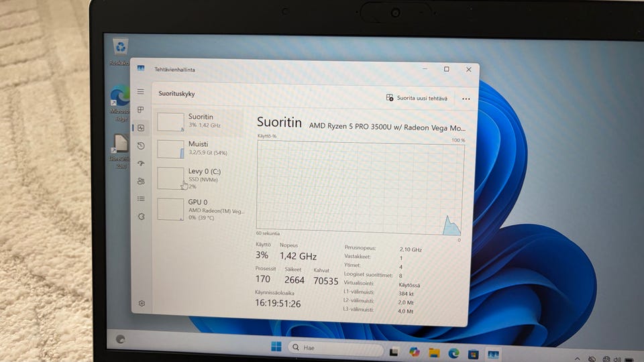Open the Users icon in sidebar

[141, 181]
